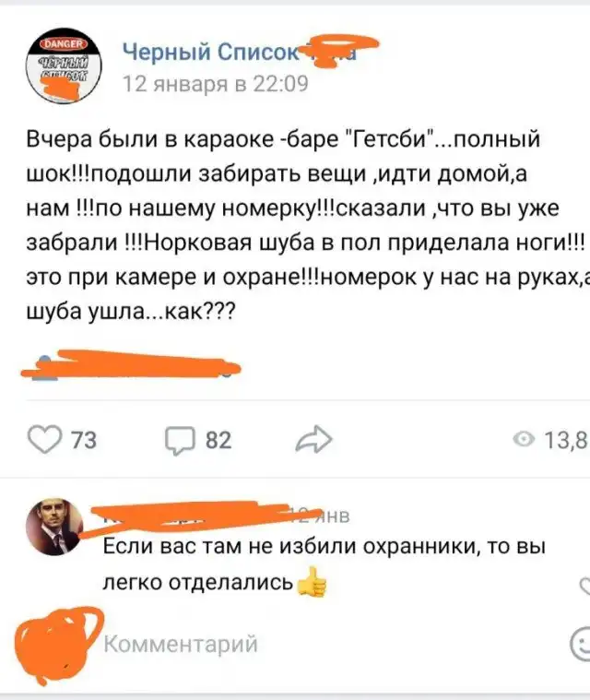
Task: Click the post text about караоке-бар Гетсби
Action: click(306, 225)
